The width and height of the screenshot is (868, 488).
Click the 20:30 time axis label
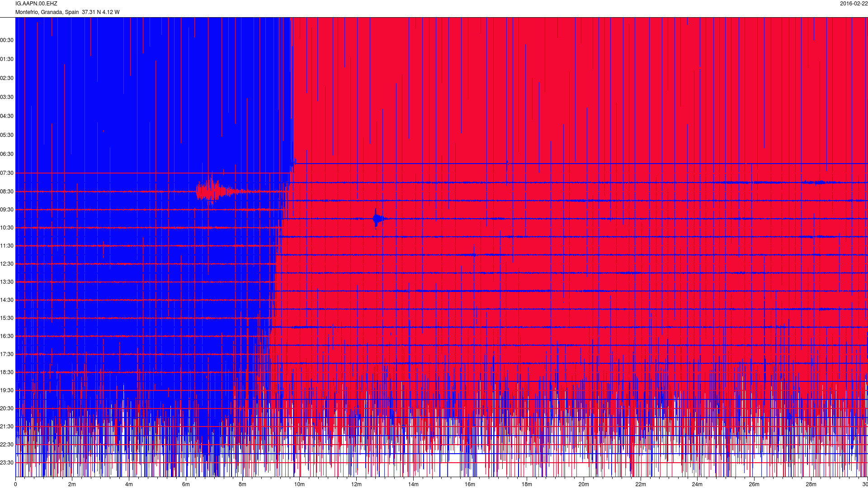pyautogui.click(x=7, y=408)
